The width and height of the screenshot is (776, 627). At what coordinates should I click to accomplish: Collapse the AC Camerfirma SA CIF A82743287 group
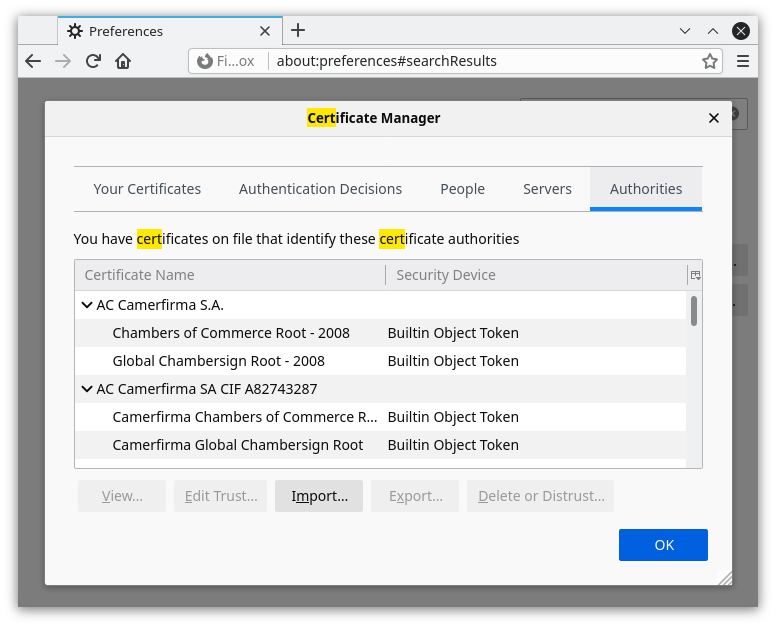tap(87, 389)
